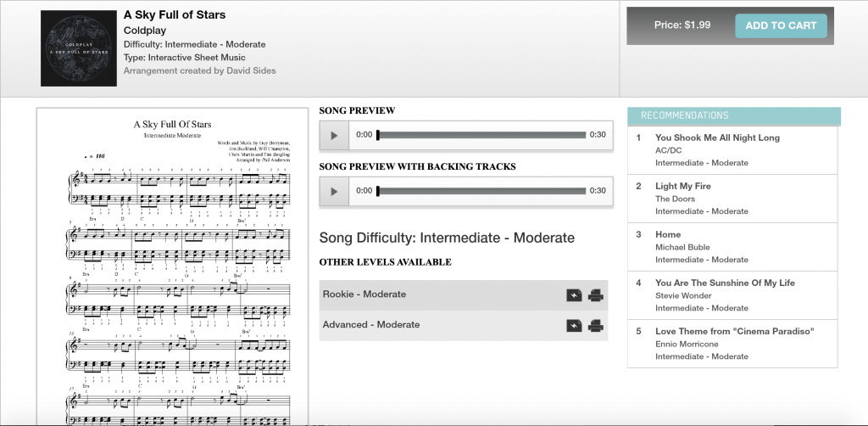This screenshot has width=868, height=426.
Task: Click the Coldplay artist name
Action: (x=144, y=31)
